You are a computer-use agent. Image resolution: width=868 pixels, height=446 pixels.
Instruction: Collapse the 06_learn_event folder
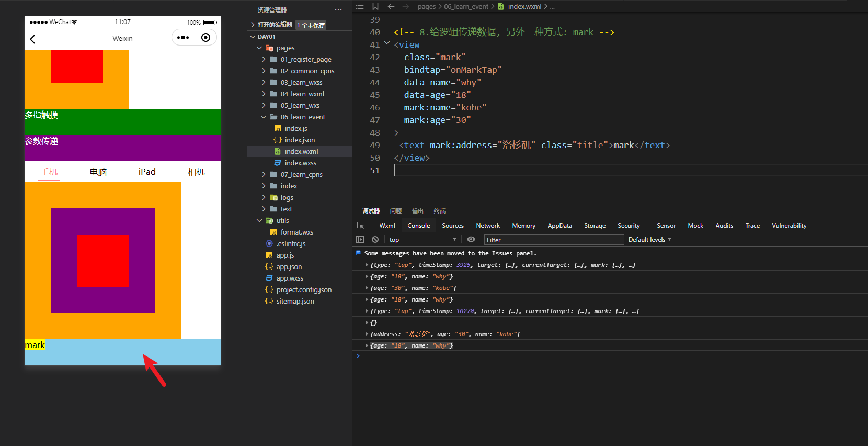tap(264, 117)
